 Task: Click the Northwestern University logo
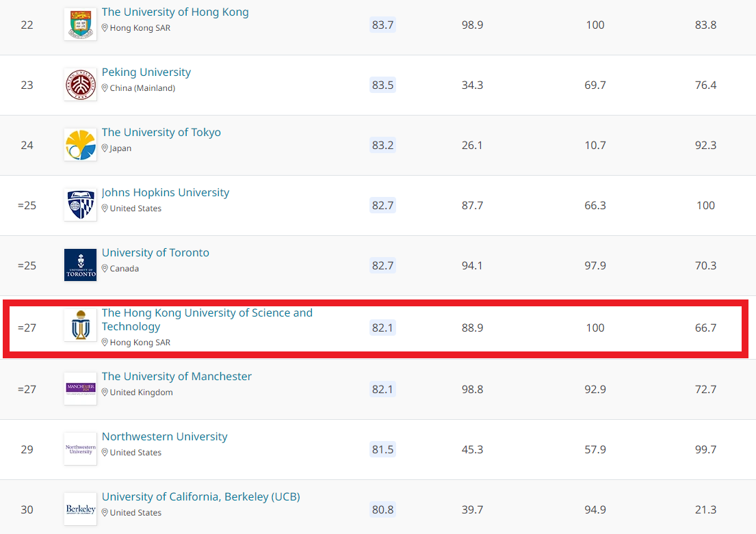tap(80, 449)
